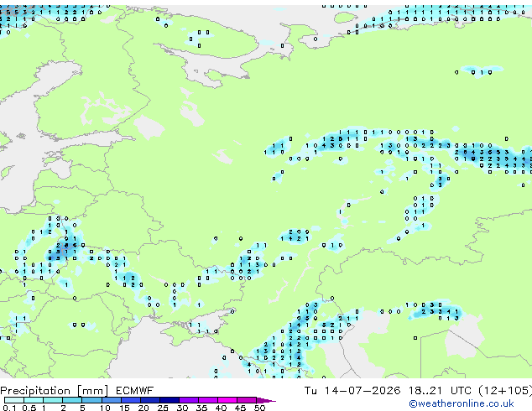Click the '25' legend scale label

point(163,408)
